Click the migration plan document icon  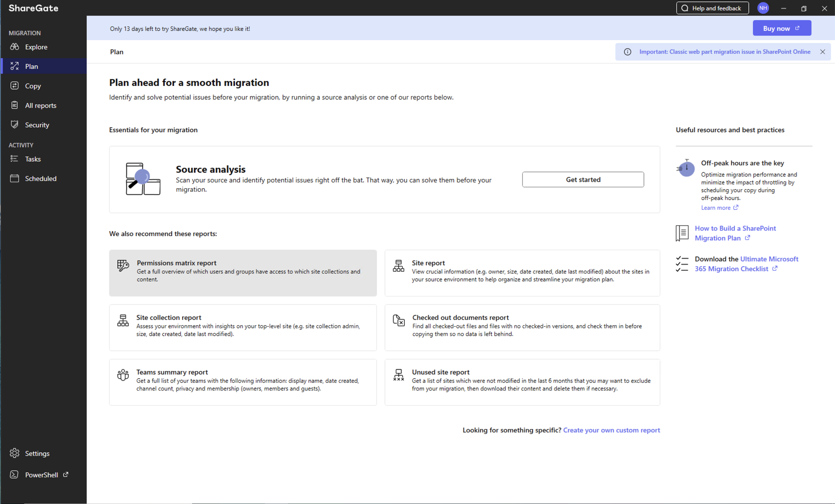(682, 233)
